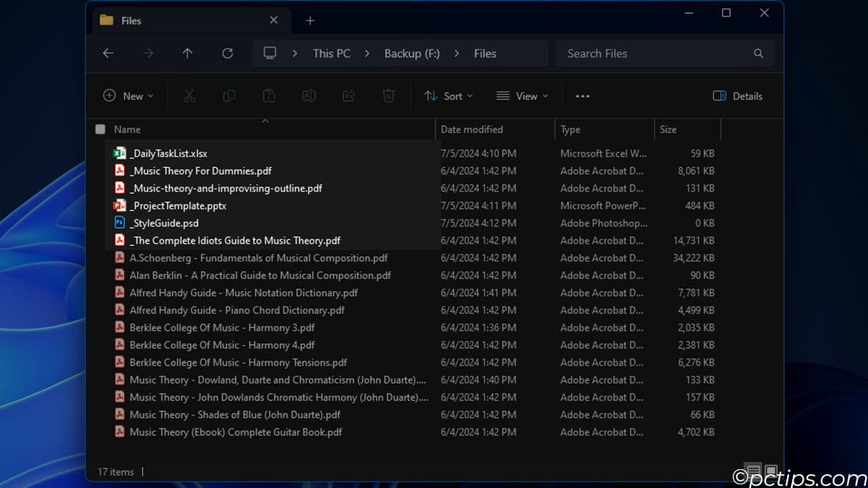Viewport: 868px width, 488px height.
Task: Open the Sort dropdown
Action: [448, 95]
